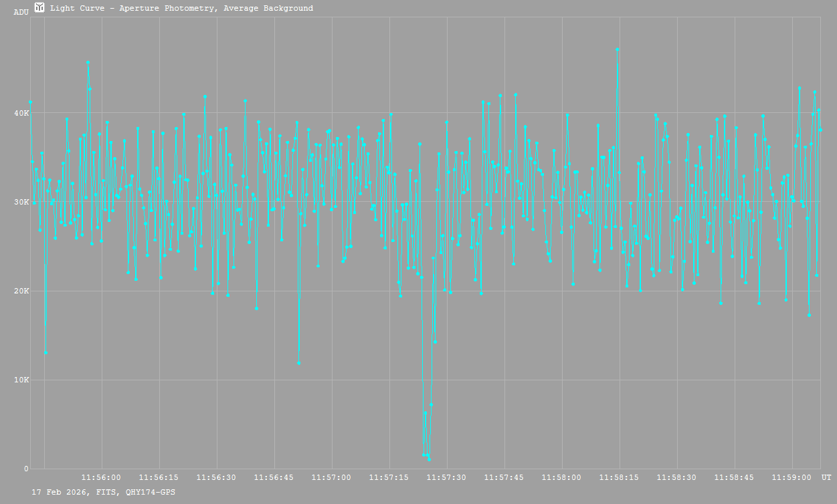Click the 11:56:30 time axis label

tap(216, 477)
